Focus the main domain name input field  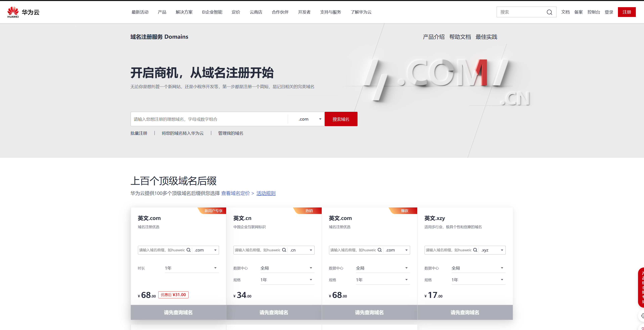(209, 119)
